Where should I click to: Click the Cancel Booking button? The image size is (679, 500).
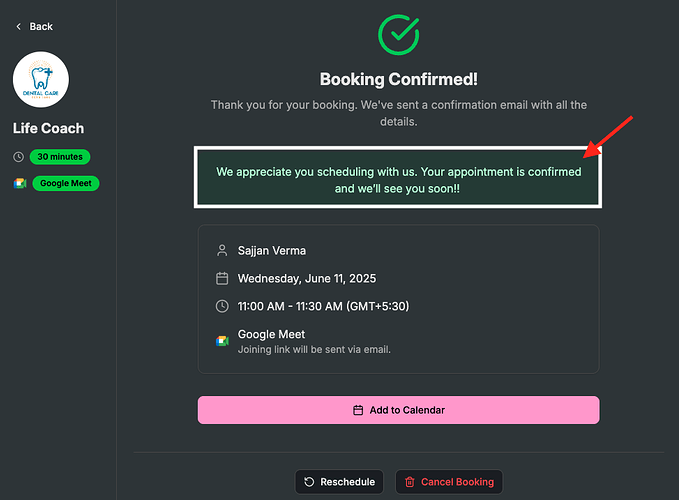pyautogui.click(x=449, y=482)
